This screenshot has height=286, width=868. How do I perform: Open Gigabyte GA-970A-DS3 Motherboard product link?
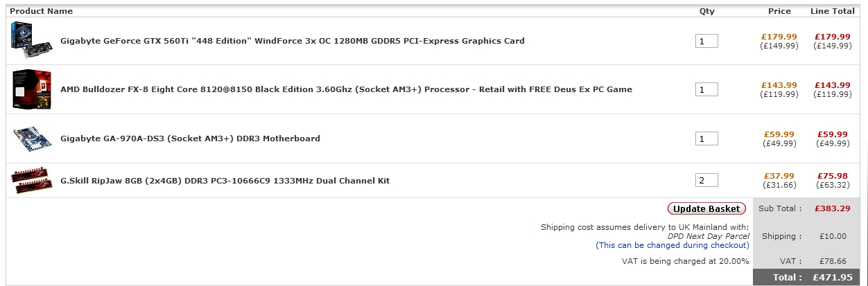190,138
